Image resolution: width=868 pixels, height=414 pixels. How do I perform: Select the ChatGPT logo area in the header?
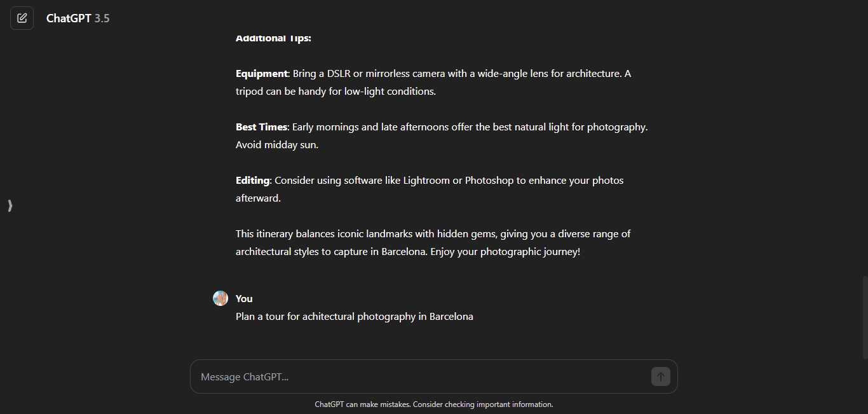(77, 18)
